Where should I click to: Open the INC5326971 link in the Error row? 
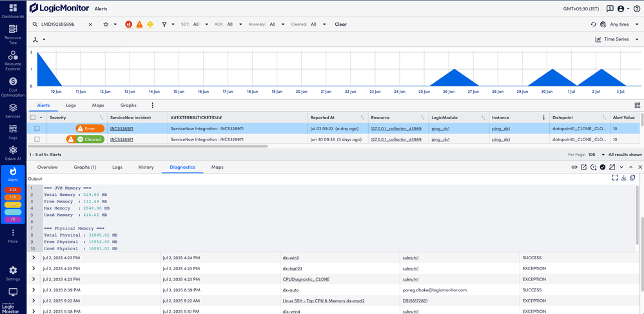(122, 129)
